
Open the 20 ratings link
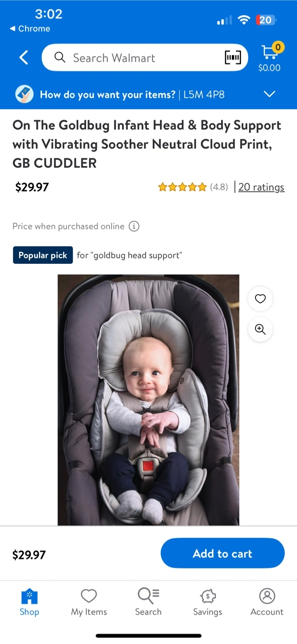click(x=261, y=187)
